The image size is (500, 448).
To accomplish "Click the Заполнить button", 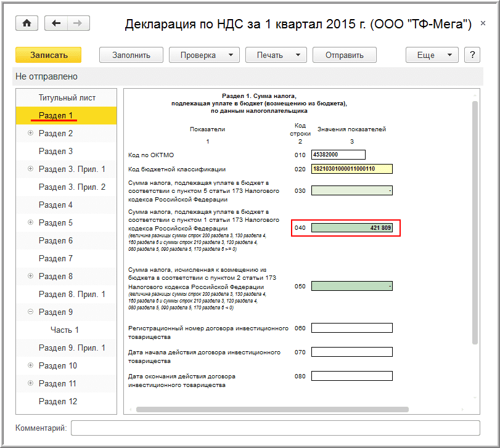I will pyautogui.click(x=131, y=55).
